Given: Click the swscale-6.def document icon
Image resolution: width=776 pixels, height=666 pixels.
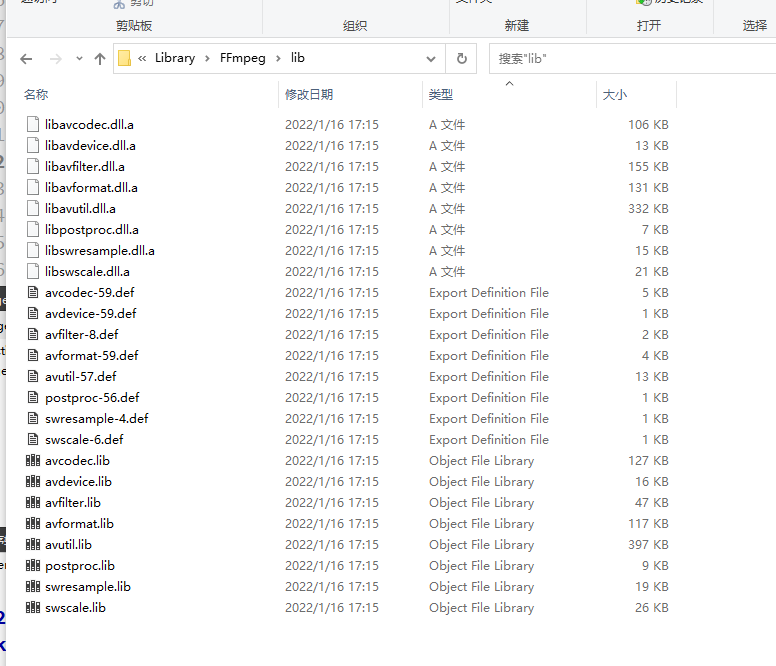Looking at the screenshot, I should pyautogui.click(x=33, y=439).
